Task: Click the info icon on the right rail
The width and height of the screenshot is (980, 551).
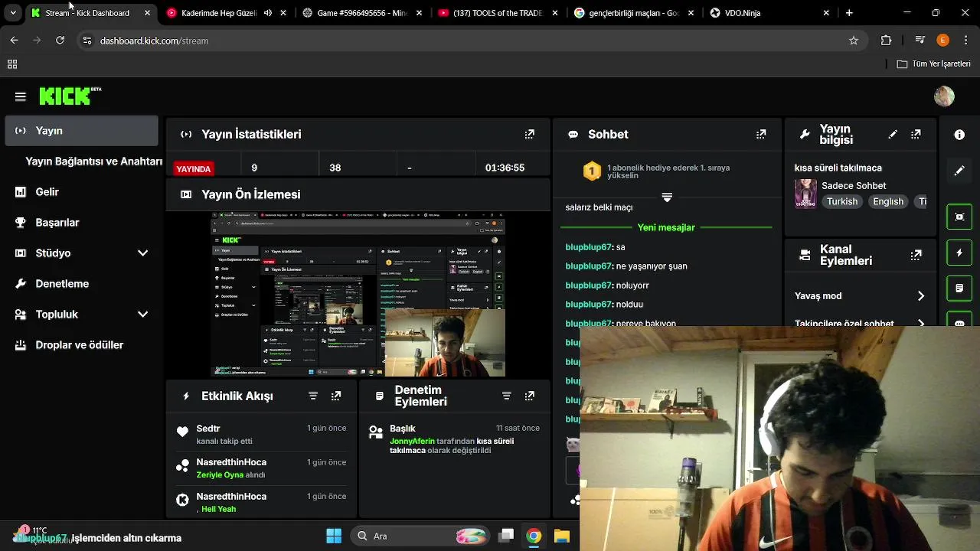Action: (x=959, y=135)
